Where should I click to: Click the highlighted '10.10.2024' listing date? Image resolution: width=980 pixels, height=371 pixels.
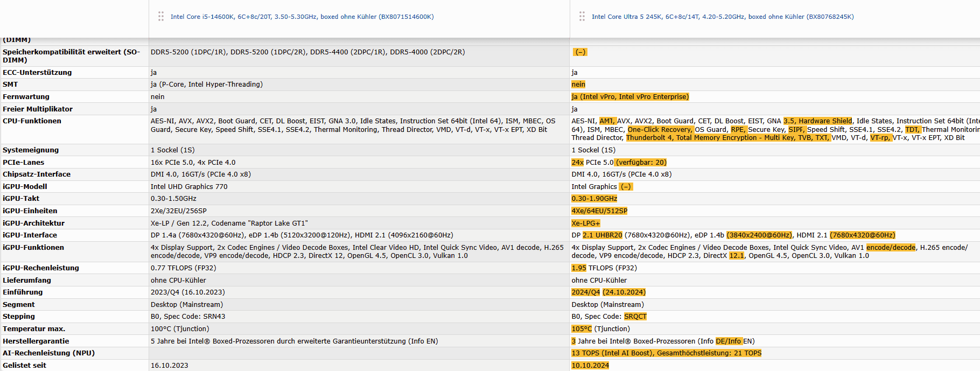[590, 365]
